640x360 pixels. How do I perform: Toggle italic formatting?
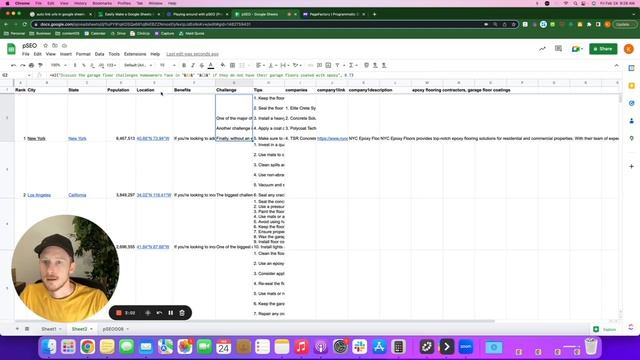pos(193,65)
